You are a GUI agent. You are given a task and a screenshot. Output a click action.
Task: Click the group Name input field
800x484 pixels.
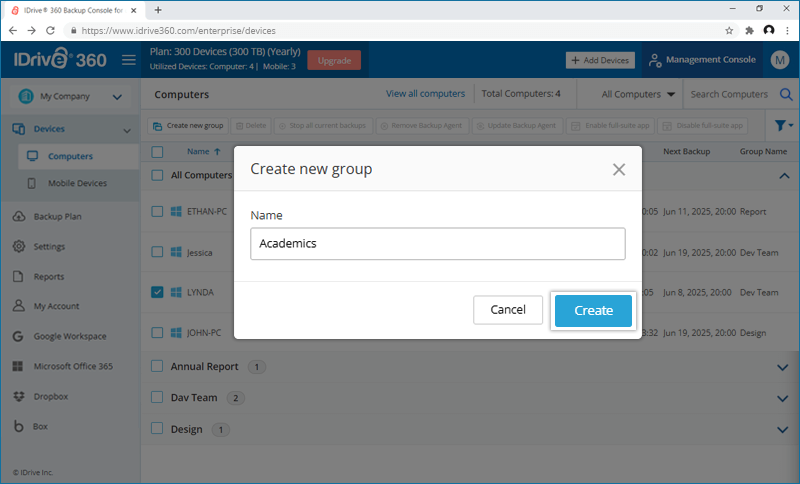[x=438, y=243]
